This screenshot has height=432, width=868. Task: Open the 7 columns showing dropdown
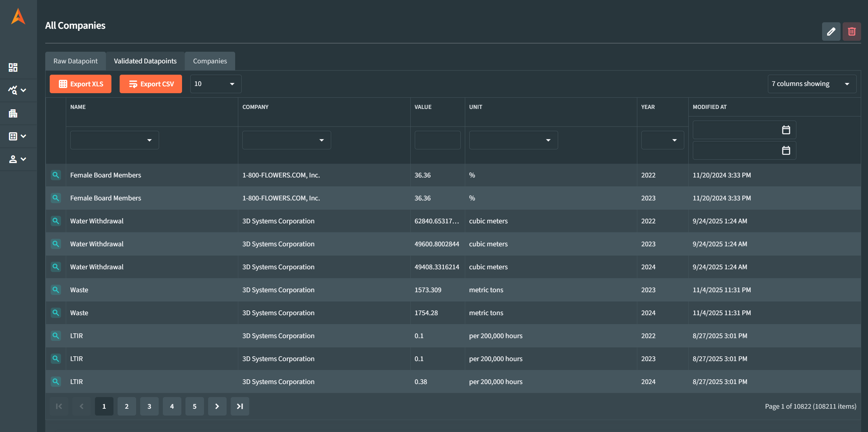coord(812,84)
